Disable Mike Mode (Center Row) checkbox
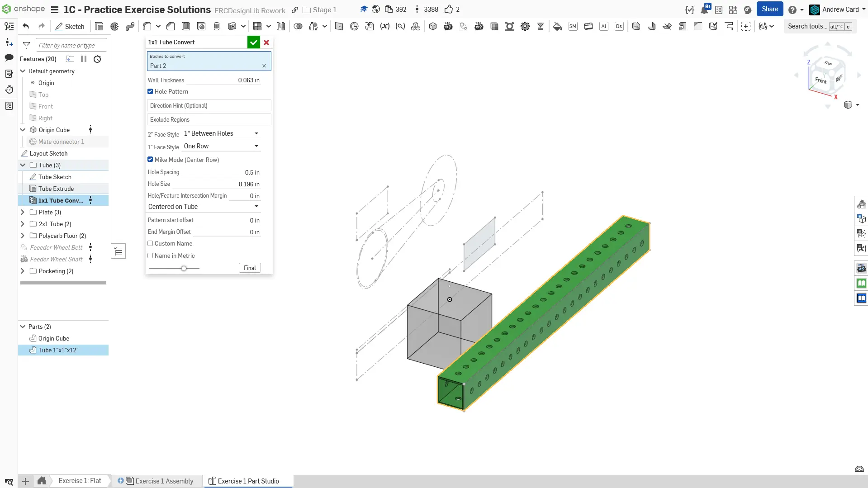 (x=150, y=160)
